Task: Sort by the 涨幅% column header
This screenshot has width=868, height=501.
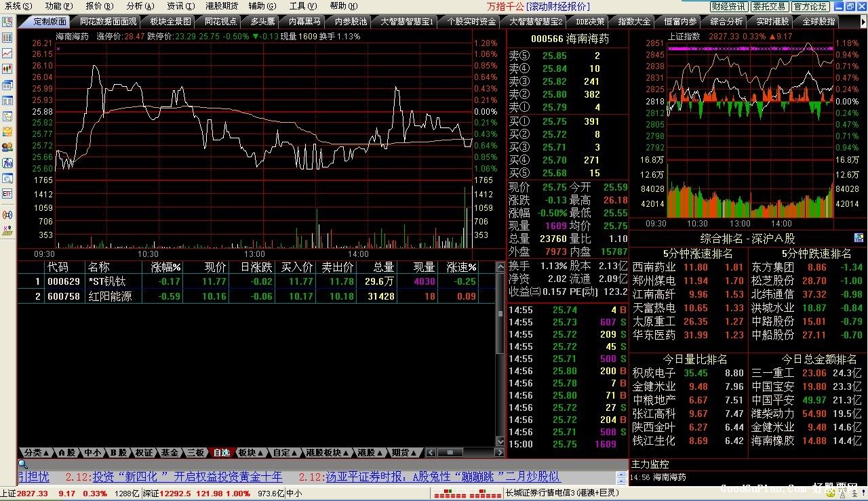Action: click(166, 267)
